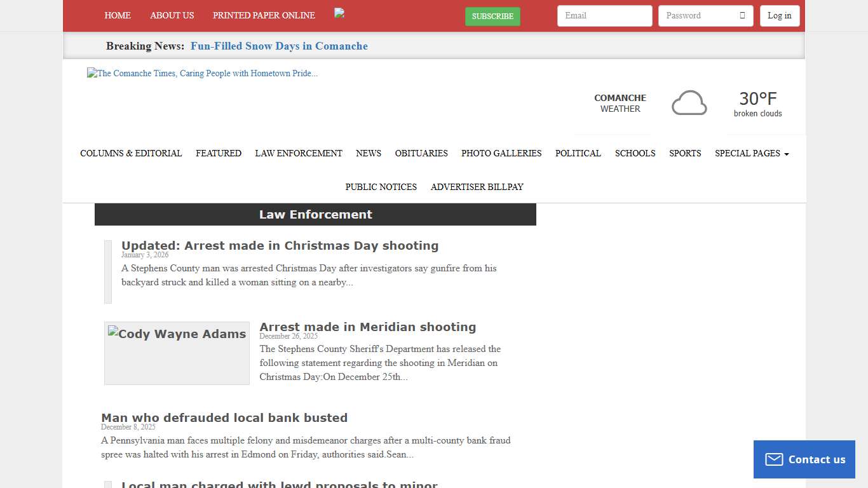
Task: Expand the Special Pages dropdown
Action: (751, 153)
